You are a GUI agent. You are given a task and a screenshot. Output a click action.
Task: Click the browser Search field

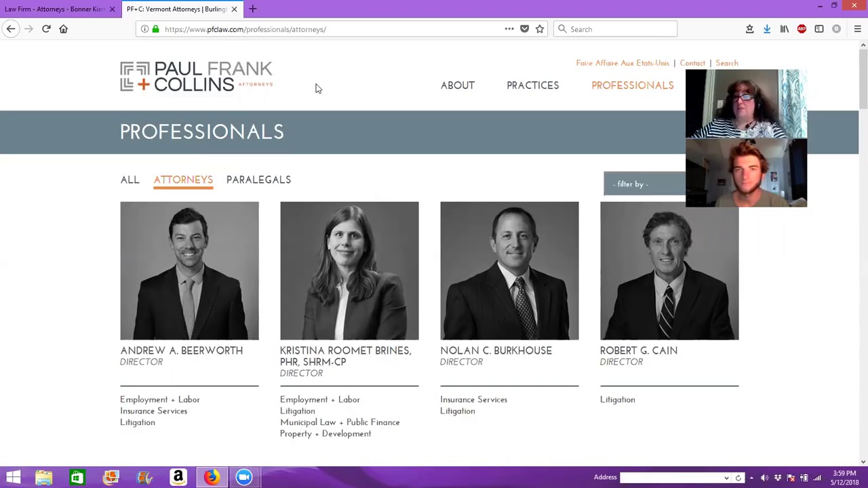pyautogui.click(x=616, y=29)
